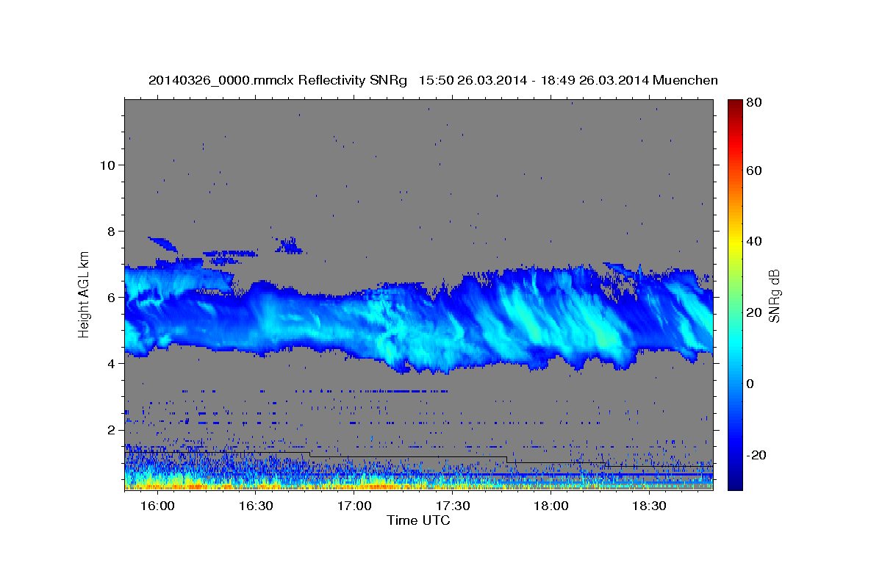
Task: Click the 16:30 time tick label
Action: (255, 506)
